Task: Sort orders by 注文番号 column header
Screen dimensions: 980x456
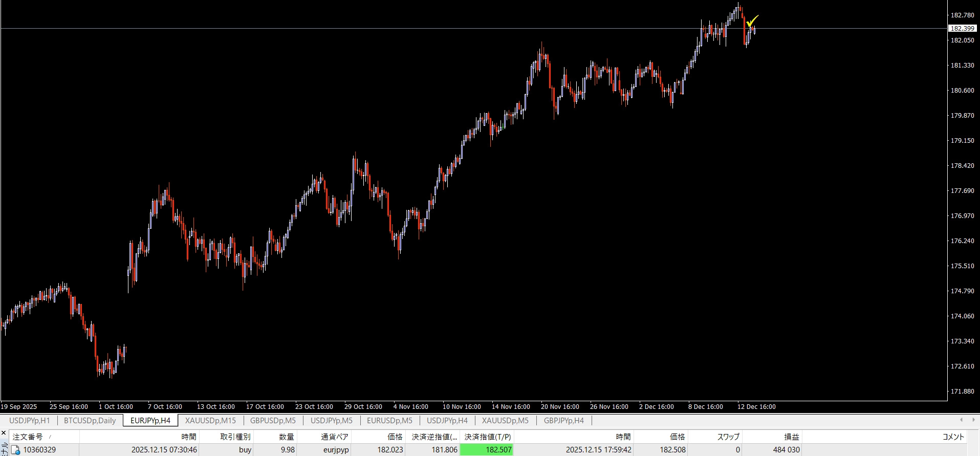Action: coord(28,437)
